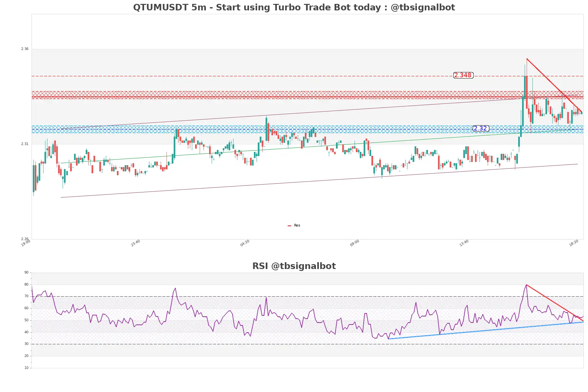Click the 2.32 support price label
The height and width of the screenshot is (392, 588).
click(481, 129)
